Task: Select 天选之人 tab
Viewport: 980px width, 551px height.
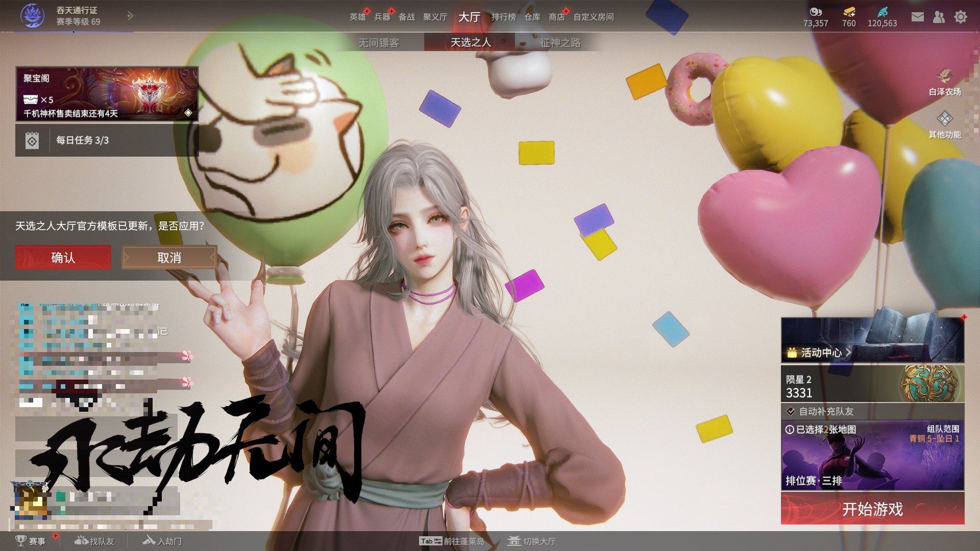Action: pos(470,42)
